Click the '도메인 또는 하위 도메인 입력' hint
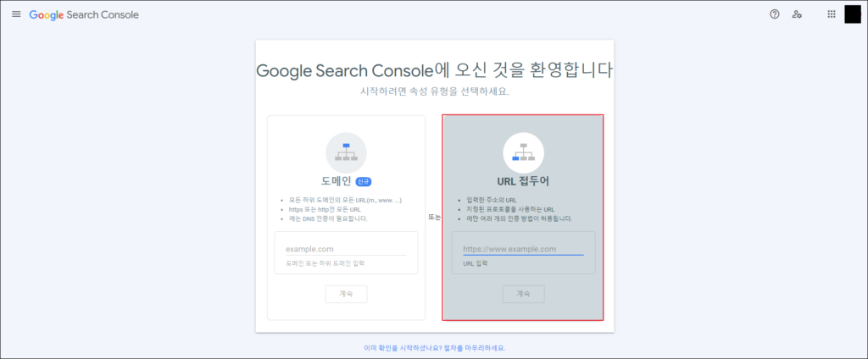Viewport: 868px width, 359px height. (325, 263)
